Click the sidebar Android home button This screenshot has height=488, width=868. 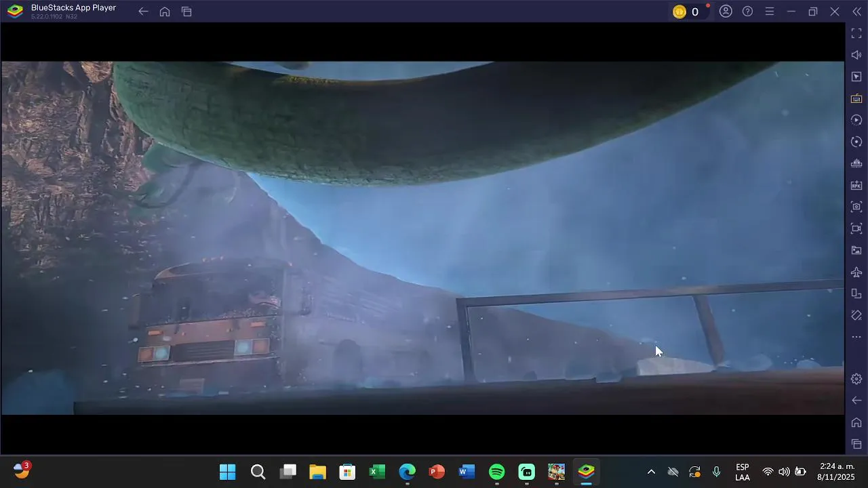(856, 422)
